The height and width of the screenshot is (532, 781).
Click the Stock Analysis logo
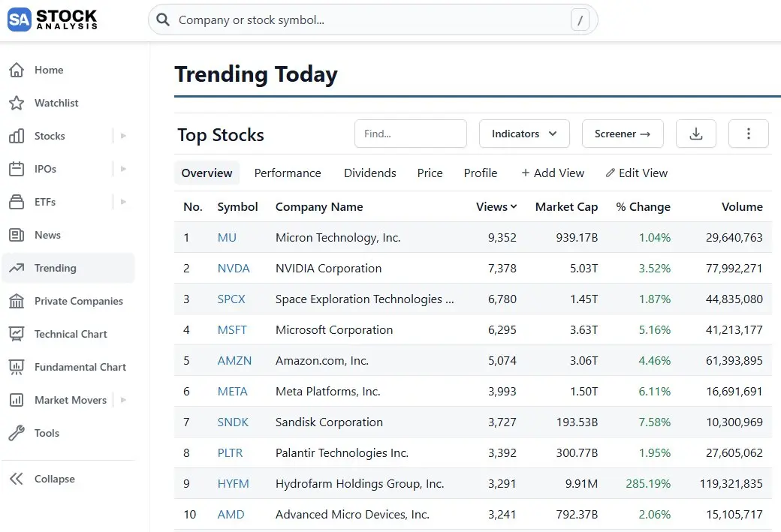click(53, 20)
